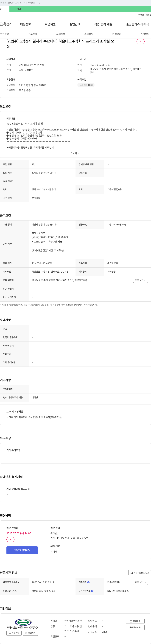The image size is (151, 644).
Task: Switch to the 기업 tab
Action: tap(19, 9)
